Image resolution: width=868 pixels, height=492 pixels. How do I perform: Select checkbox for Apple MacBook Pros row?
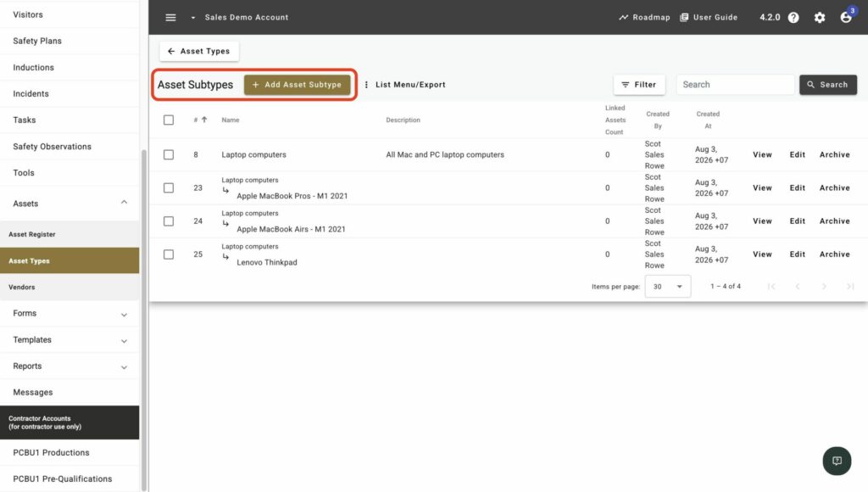click(x=169, y=187)
